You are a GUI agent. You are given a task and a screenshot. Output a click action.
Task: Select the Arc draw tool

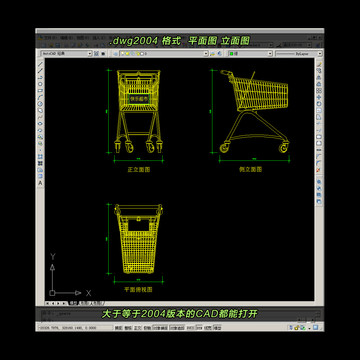tap(40, 97)
